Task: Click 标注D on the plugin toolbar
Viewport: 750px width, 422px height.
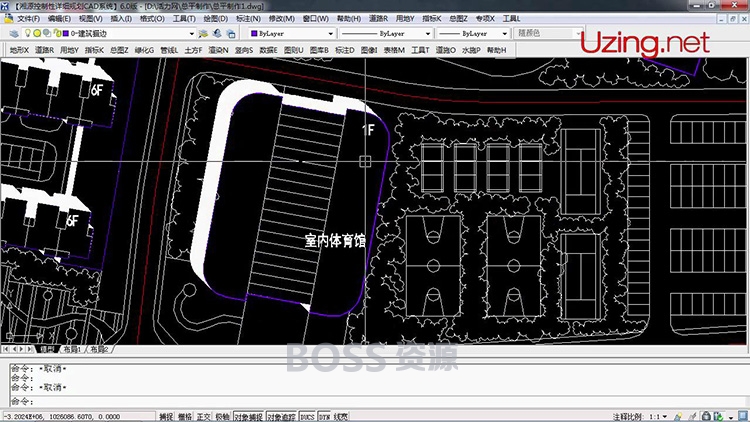Action: 344,50
